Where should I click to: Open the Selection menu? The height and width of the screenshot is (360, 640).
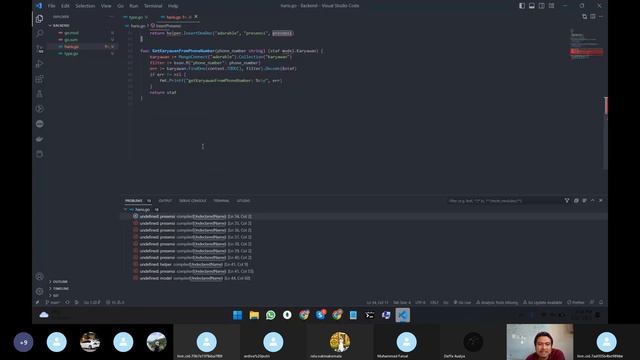(85, 6)
